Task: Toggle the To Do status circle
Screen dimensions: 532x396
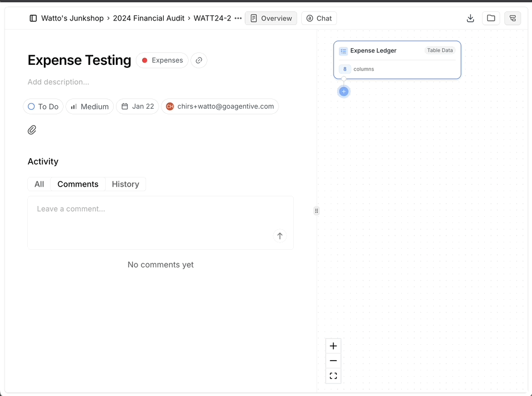Action: 31,106
